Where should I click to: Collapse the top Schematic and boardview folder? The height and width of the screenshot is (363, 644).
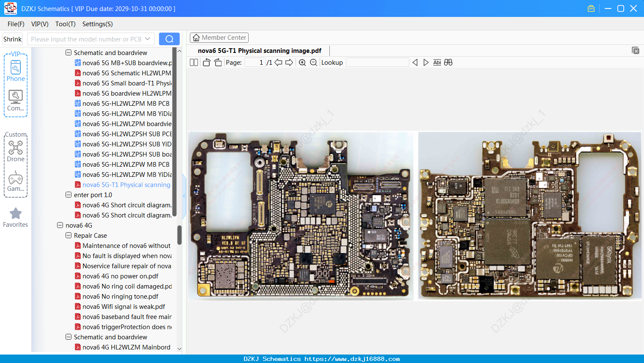click(69, 53)
